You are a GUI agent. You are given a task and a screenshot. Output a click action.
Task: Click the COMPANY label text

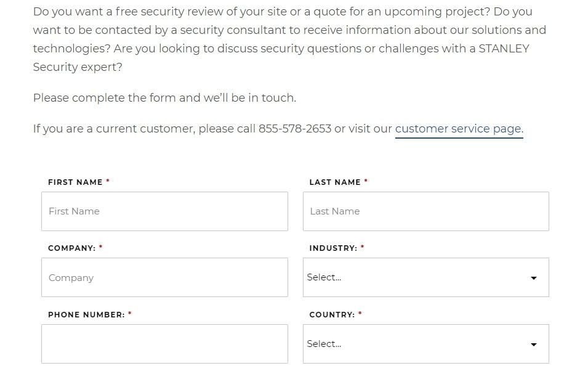point(70,248)
